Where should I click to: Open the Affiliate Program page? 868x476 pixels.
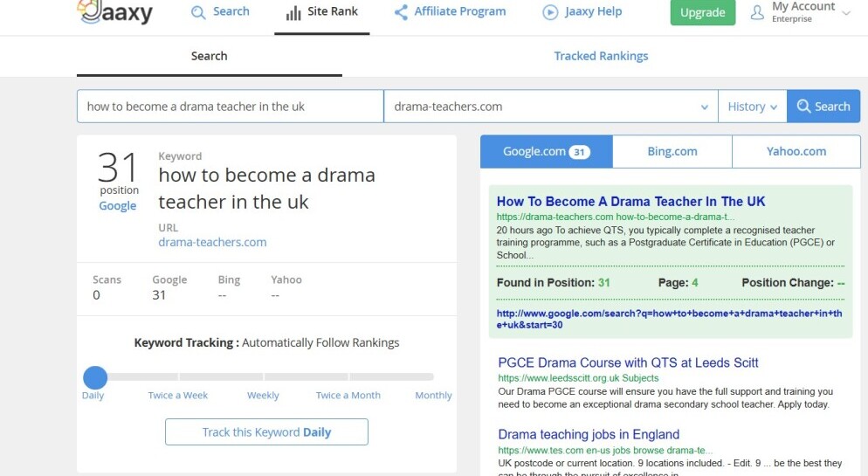(450, 11)
